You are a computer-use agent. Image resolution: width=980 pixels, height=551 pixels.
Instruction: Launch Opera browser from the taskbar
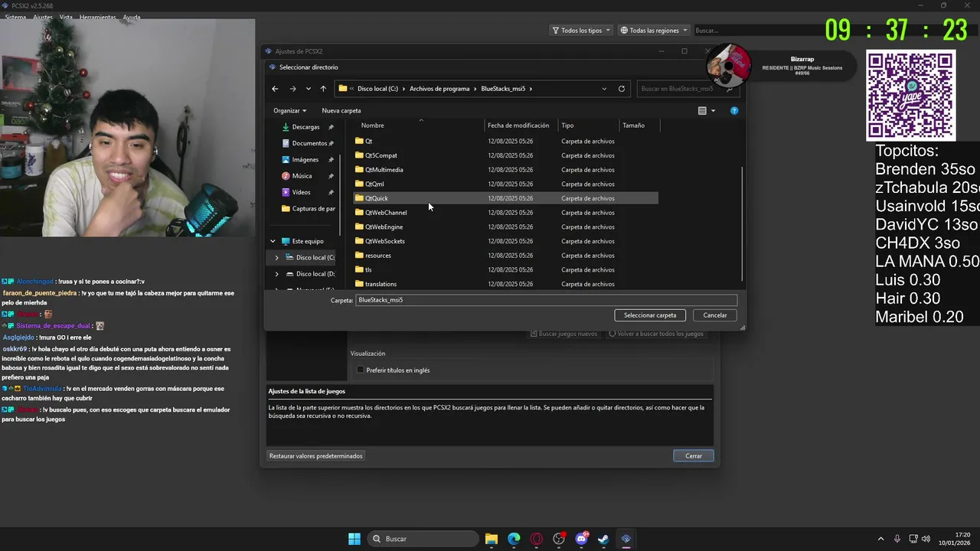click(536, 539)
